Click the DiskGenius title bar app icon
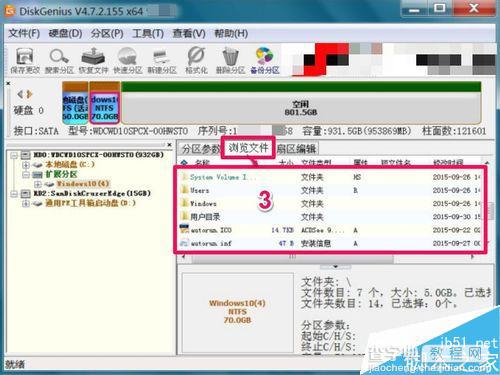 10,11
